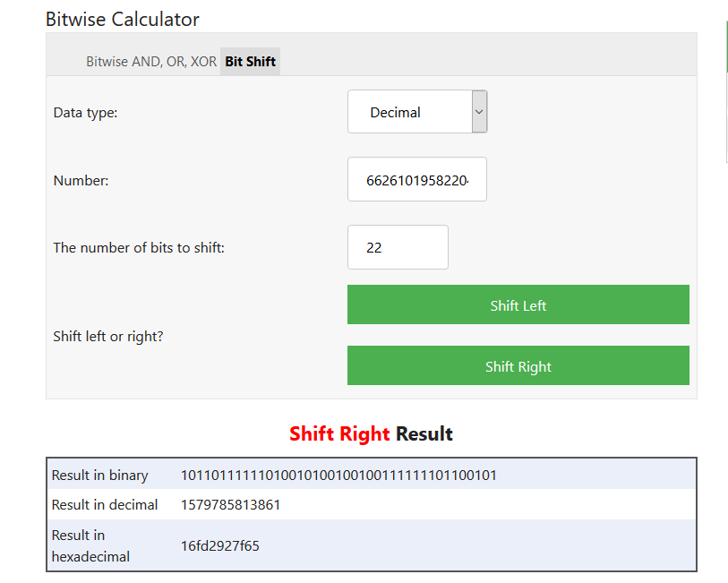The height and width of the screenshot is (583, 728).
Task: Select the binary result value
Action: pos(339,476)
